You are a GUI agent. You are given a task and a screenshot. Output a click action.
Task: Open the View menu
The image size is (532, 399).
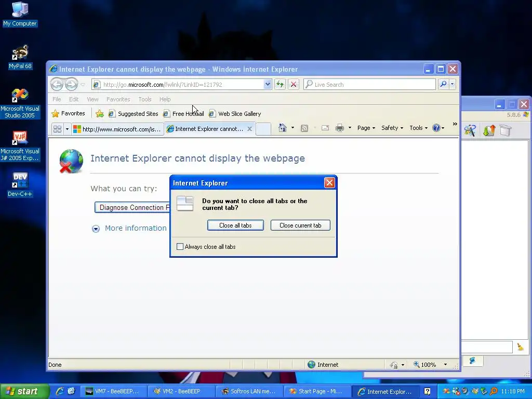(92, 99)
